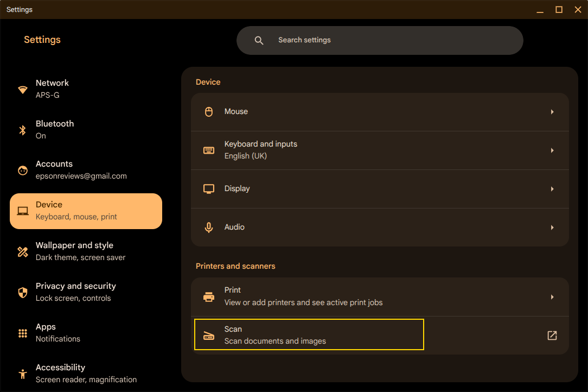Click the magnifier icon in search bar
The image size is (588, 392).
pos(259,40)
